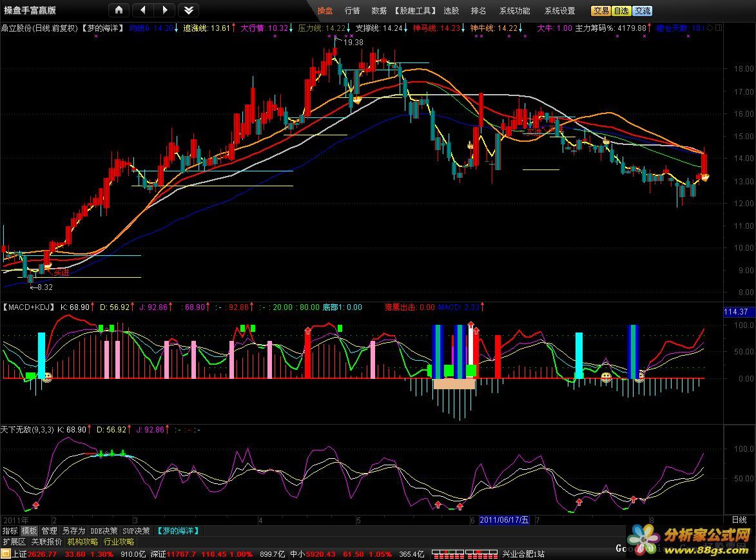Open the 系统功能 menu

tap(514, 10)
